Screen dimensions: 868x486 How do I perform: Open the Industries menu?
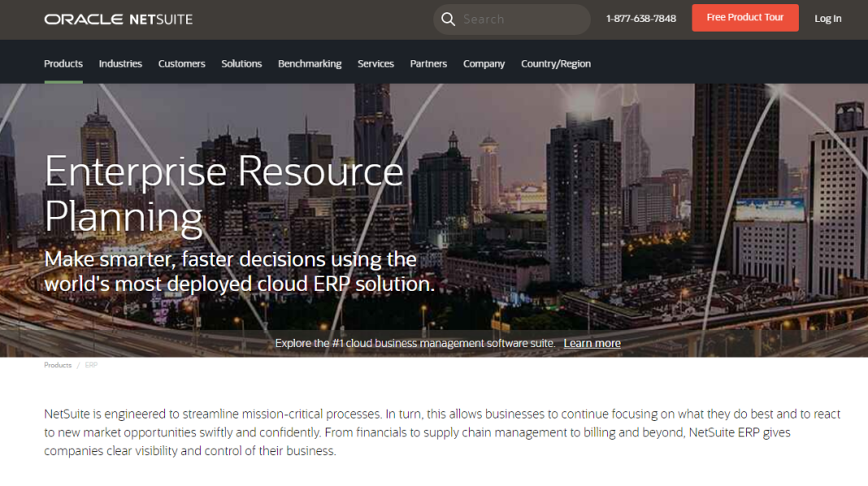pos(120,63)
